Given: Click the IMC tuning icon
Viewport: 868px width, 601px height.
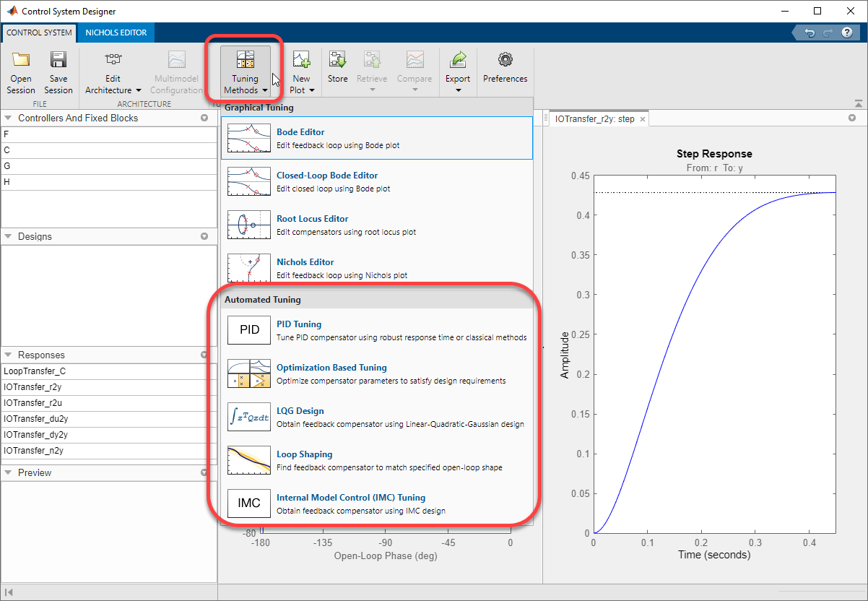Looking at the screenshot, I should [x=248, y=503].
